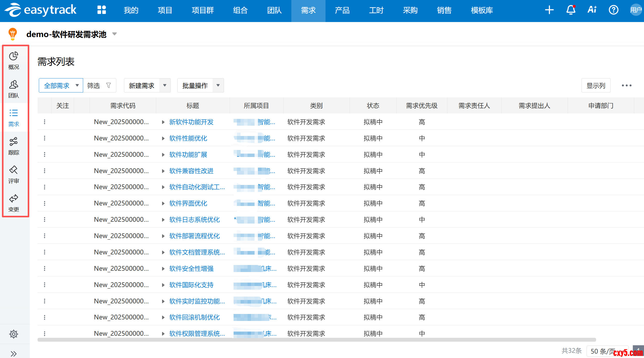
Task: Click the settings gear in sidebar
Action: [x=14, y=334]
